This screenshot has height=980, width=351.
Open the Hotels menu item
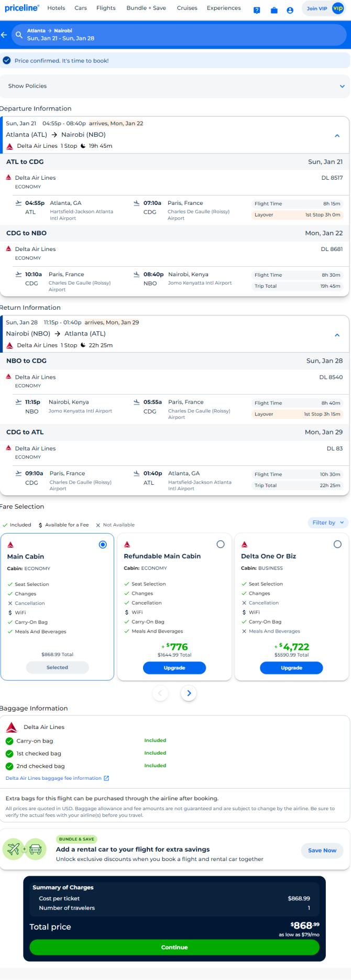click(x=56, y=8)
